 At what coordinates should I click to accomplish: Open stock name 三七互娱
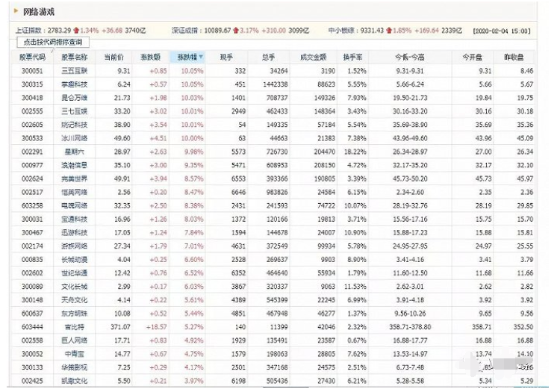74,111
